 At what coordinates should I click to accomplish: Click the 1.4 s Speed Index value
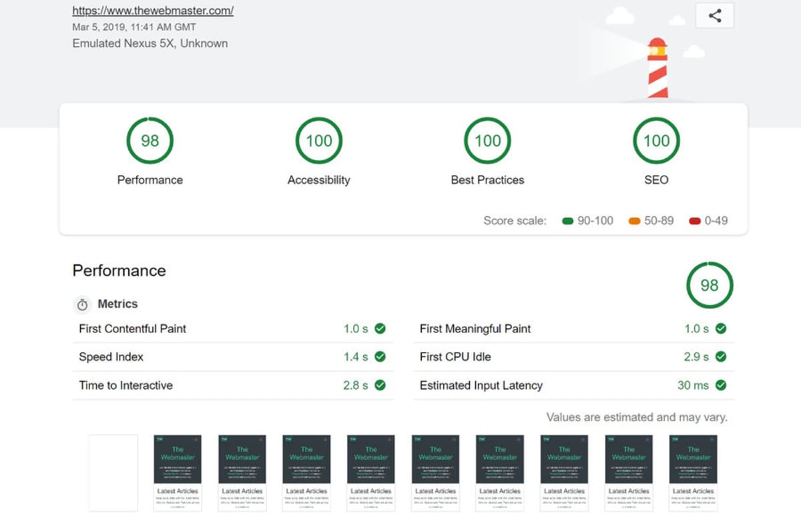pos(356,356)
